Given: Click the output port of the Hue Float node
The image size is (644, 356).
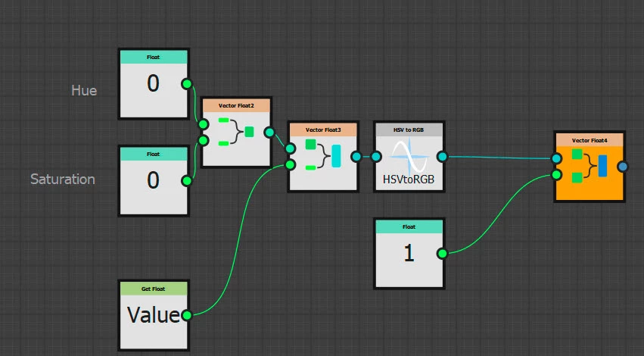Looking at the screenshot, I should (187, 84).
